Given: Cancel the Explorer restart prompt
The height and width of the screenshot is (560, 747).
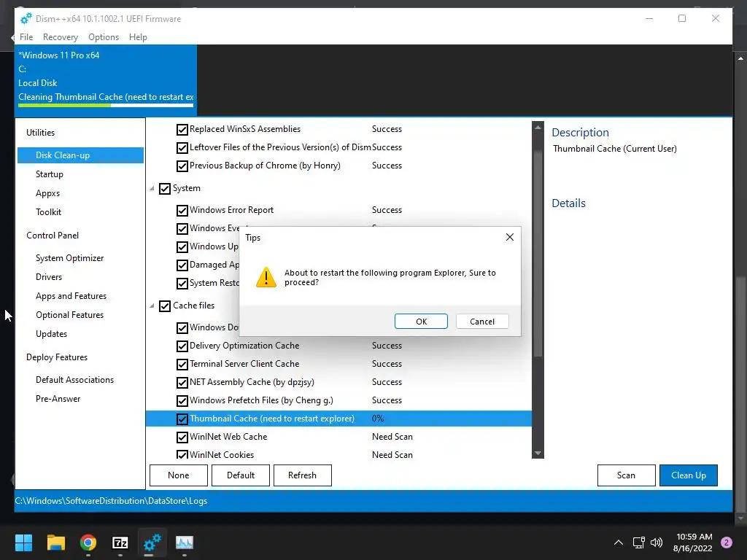Looking at the screenshot, I should click(x=482, y=322).
